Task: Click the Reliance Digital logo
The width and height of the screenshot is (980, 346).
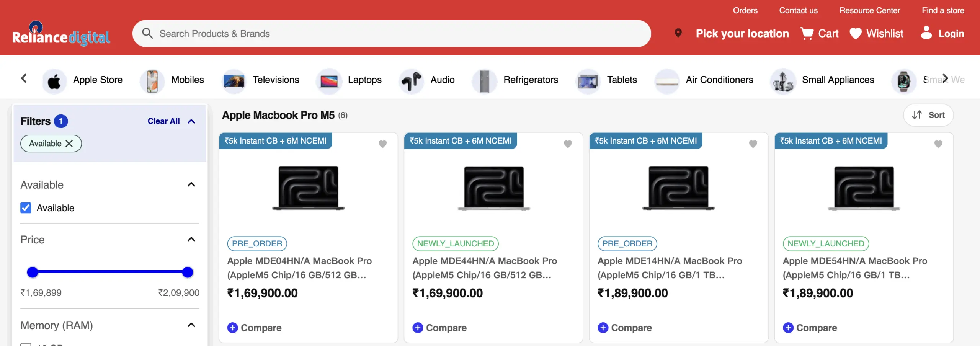Action: click(61, 34)
